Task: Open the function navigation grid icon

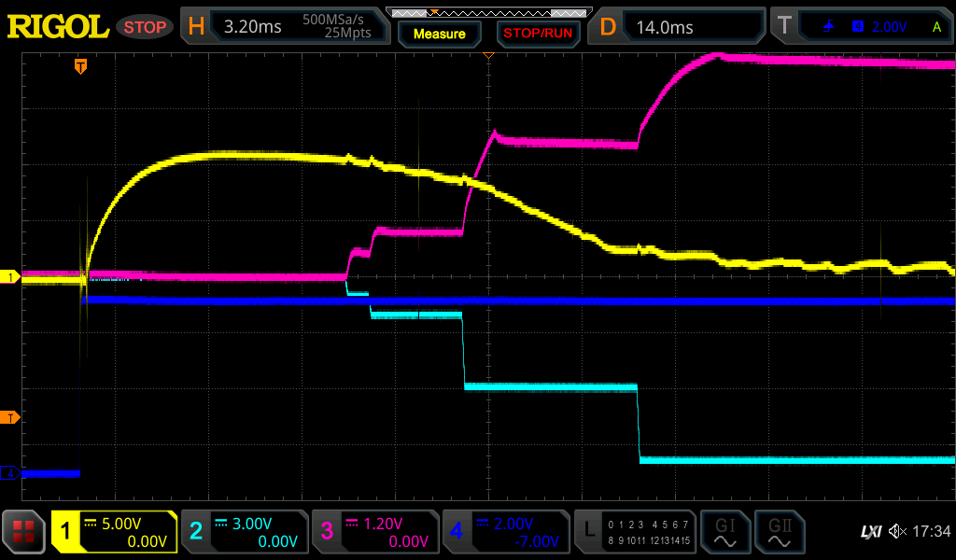Action: coord(24,532)
